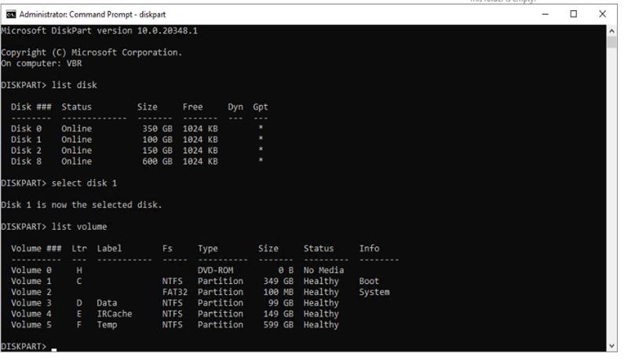Click the Command Prompt icon in title bar
The width and height of the screenshot is (628, 364).
(10, 14)
